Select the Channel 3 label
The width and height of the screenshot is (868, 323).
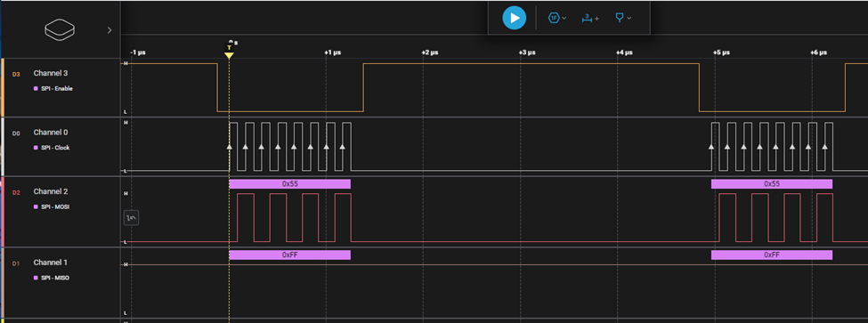click(51, 73)
